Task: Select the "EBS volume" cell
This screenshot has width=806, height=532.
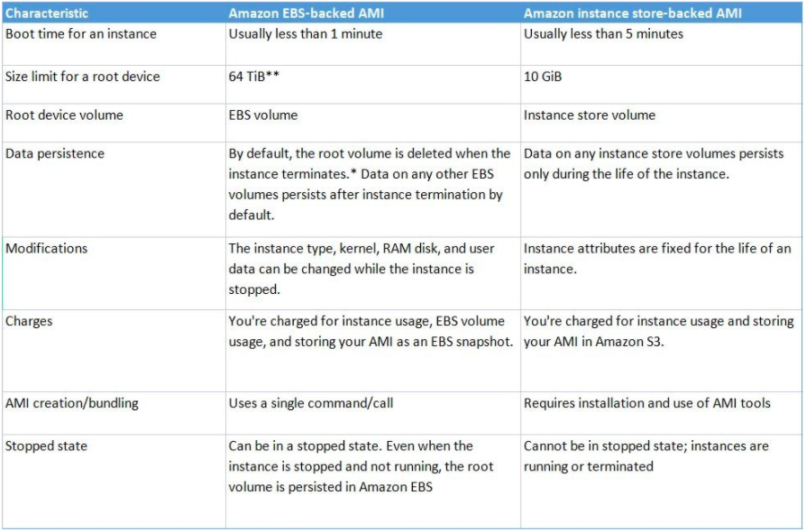Action: tap(263, 115)
